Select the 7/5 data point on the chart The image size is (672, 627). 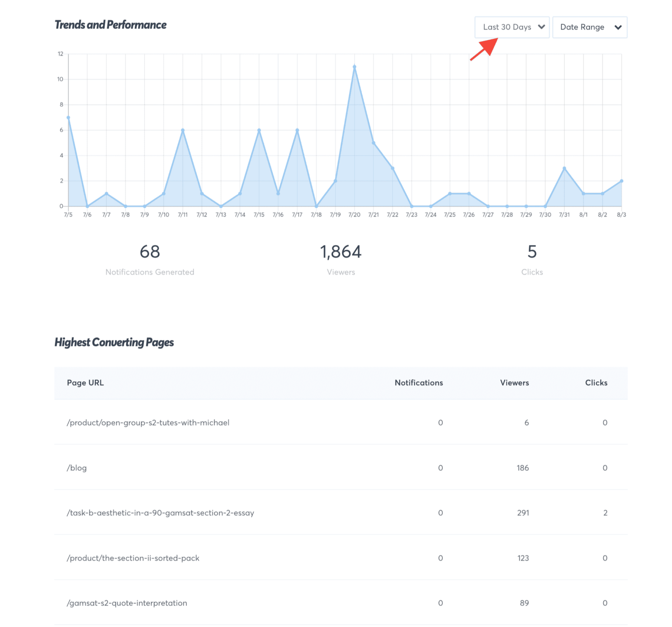click(68, 117)
